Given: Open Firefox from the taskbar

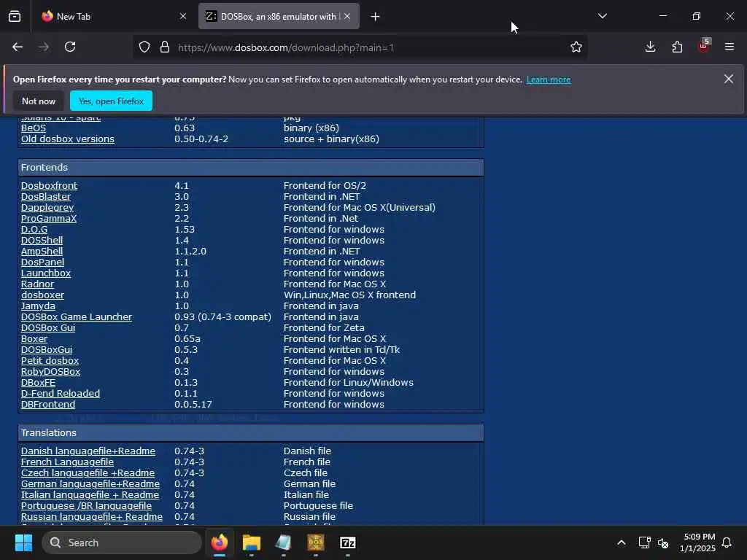Looking at the screenshot, I should pyautogui.click(x=220, y=542).
